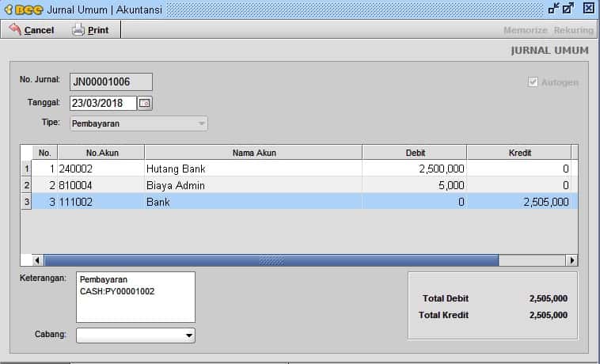600x364 pixels.
Task: Open the Tipe Pembayaran dropdown
Action: point(202,123)
